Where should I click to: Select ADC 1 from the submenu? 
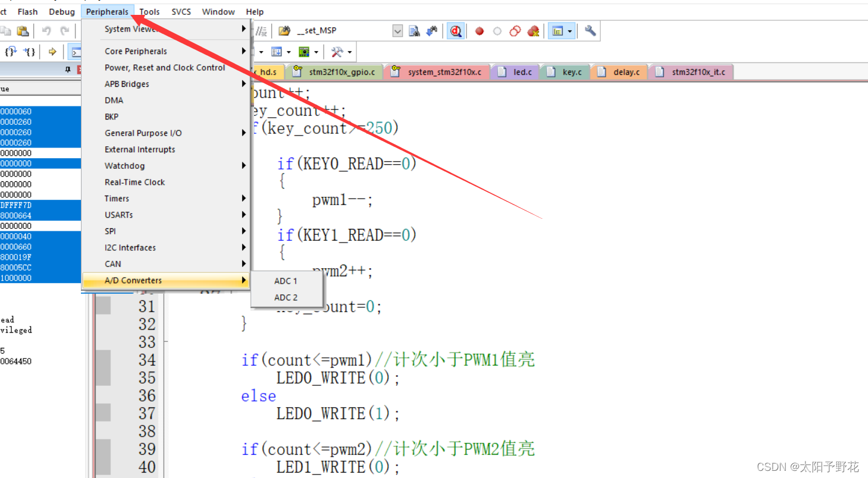pyautogui.click(x=287, y=281)
